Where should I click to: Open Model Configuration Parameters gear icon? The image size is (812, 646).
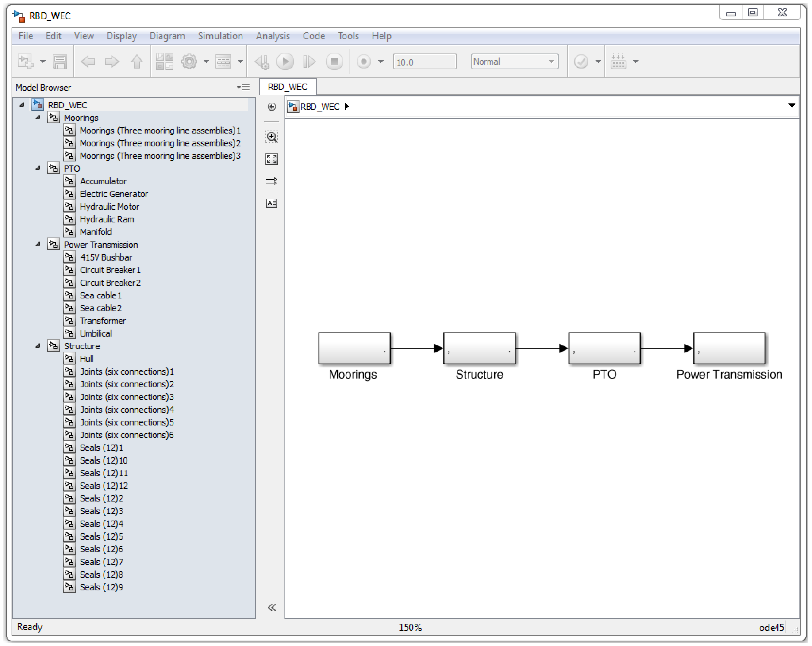189,61
